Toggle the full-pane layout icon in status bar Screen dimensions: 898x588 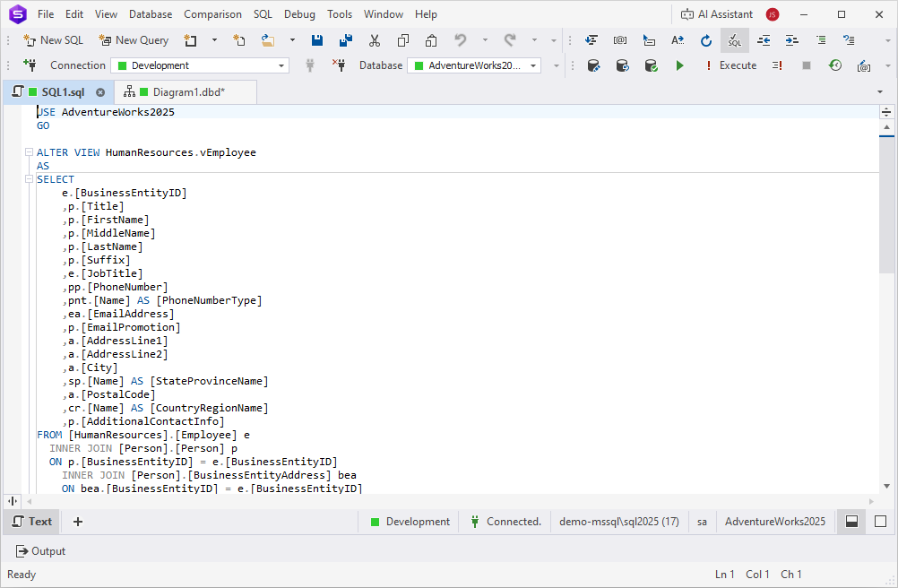tap(880, 522)
